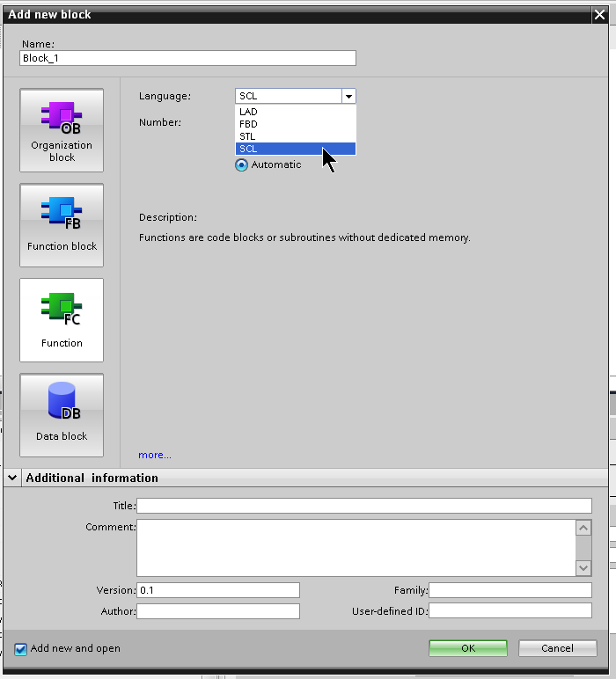
Task: Click the Cancel button
Action: click(558, 648)
